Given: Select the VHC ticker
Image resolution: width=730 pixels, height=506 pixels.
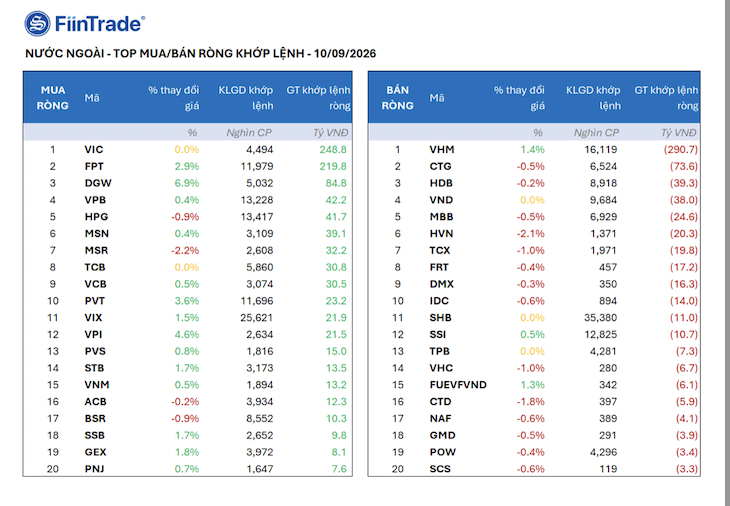Looking at the screenshot, I should click(441, 368).
